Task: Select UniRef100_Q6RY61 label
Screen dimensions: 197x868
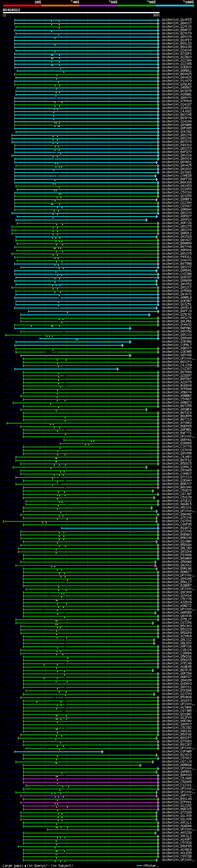Action: 177,440
